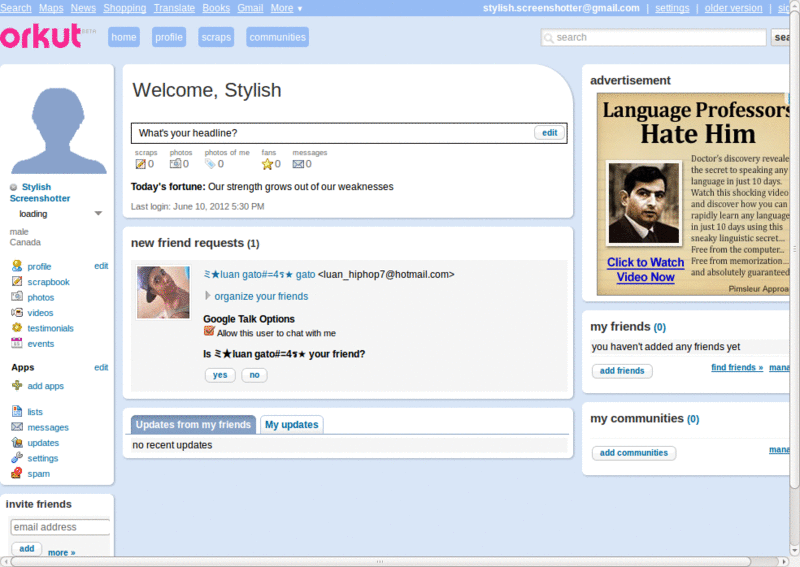Switch to 'My updates' tab
Viewport: 800px width, 567px height.
[291, 425]
